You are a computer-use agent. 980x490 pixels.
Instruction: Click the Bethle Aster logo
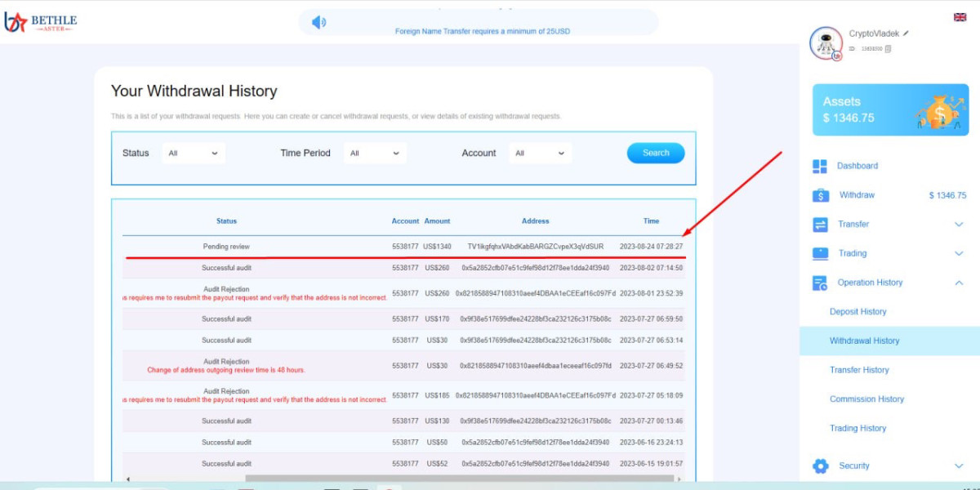pos(40,22)
